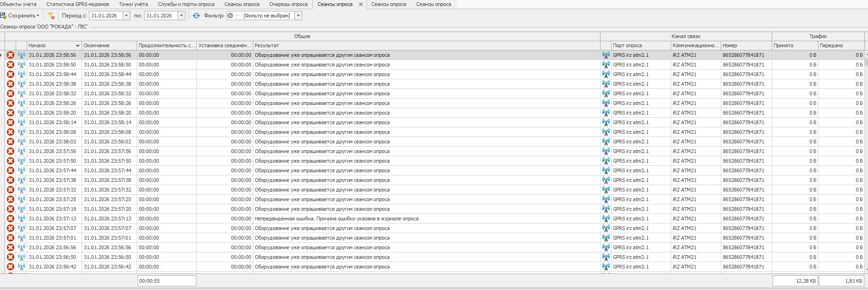Click the Сохранить button
The height and width of the screenshot is (290, 868).
tap(21, 16)
